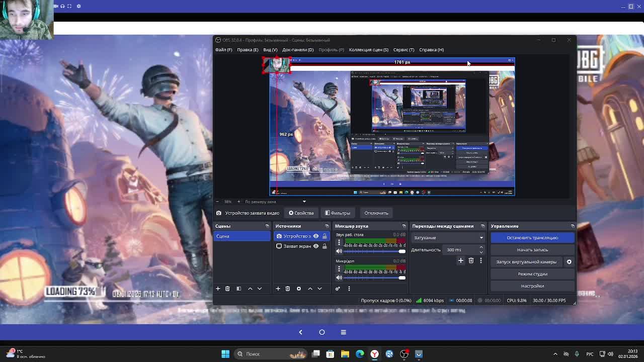
Task: Toggle lock on Устройство з source
Action: pyautogui.click(x=325, y=236)
